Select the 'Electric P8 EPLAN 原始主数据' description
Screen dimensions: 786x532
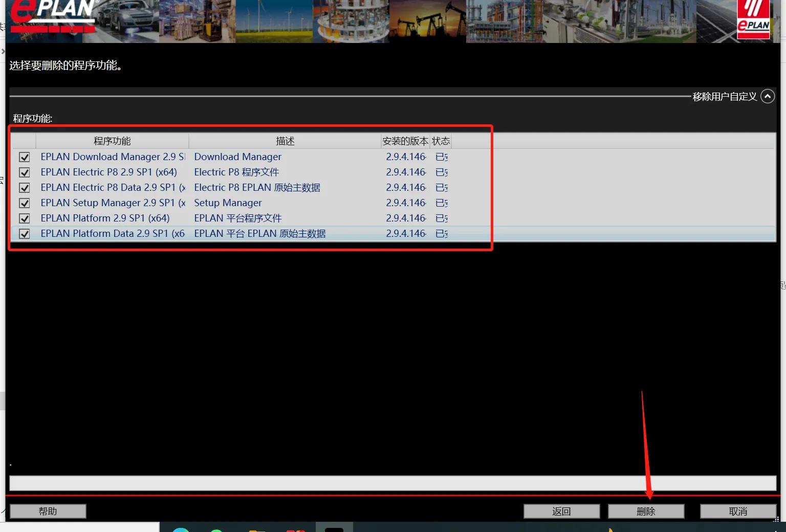point(257,188)
